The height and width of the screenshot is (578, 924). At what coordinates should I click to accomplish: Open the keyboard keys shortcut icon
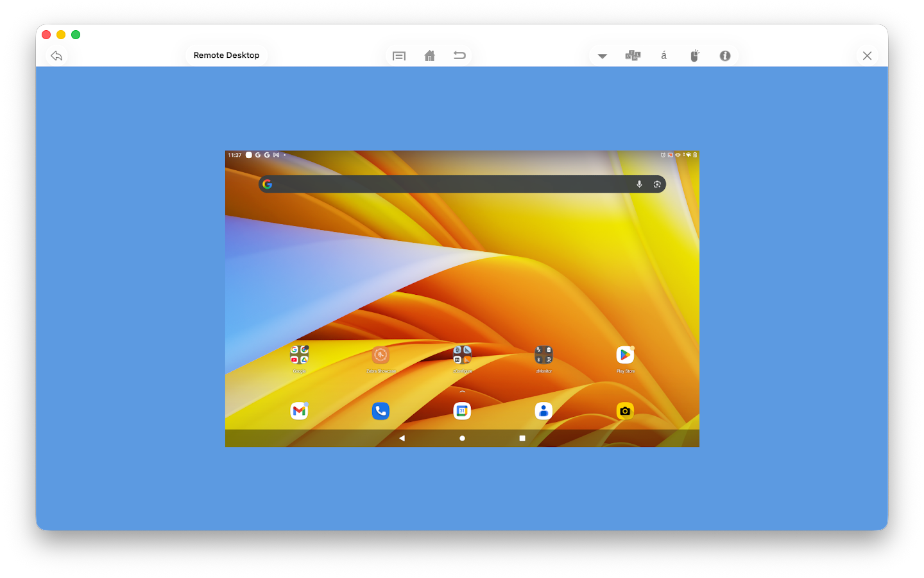(633, 56)
